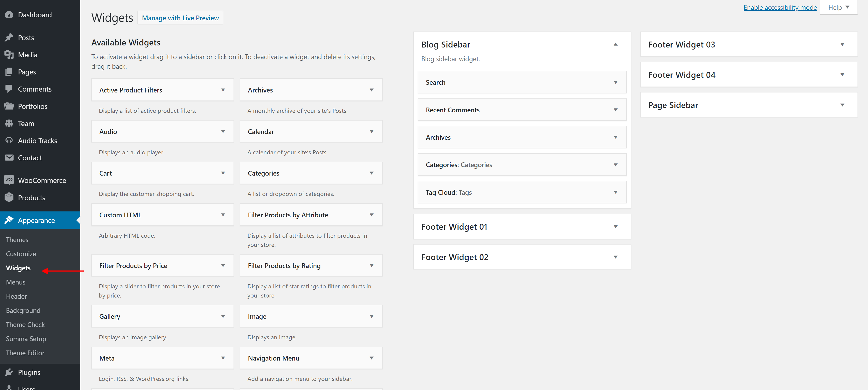Expand the Search widget in Blog Sidebar
The image size is (868, 390).
click(615, 82)
